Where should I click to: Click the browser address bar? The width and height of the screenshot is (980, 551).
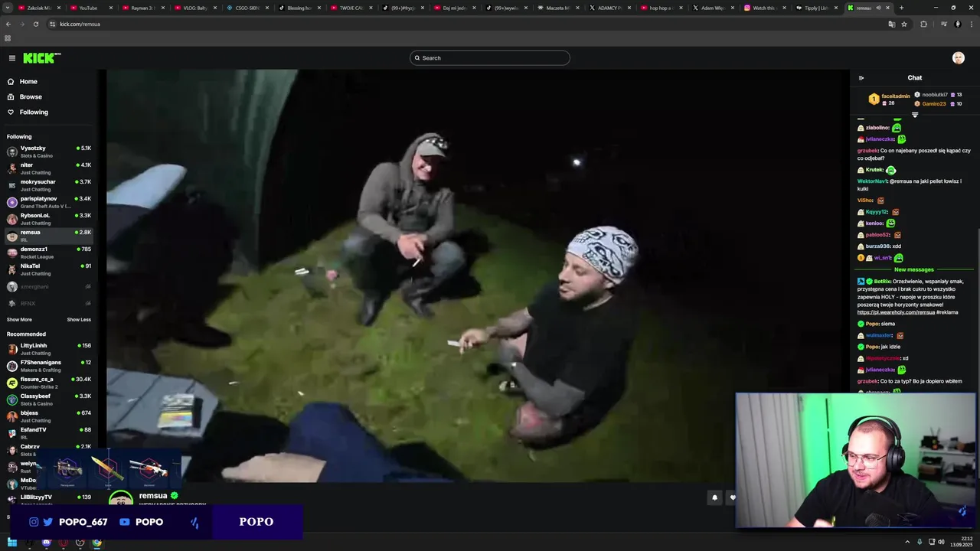tap(467, 24)
